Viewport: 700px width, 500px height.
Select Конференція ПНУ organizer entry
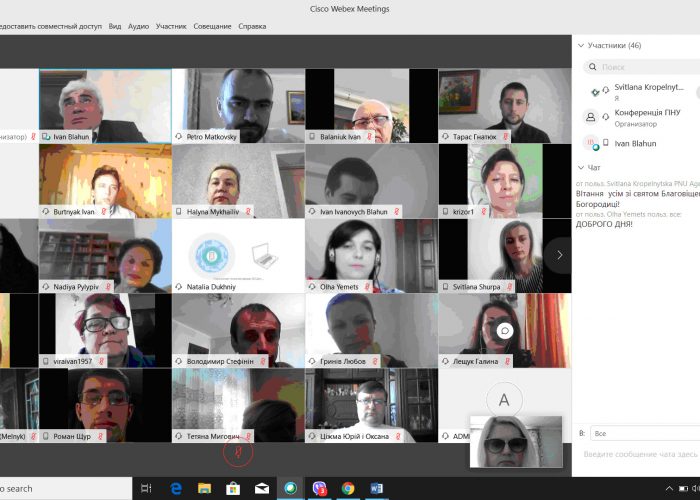coord(642,117)
